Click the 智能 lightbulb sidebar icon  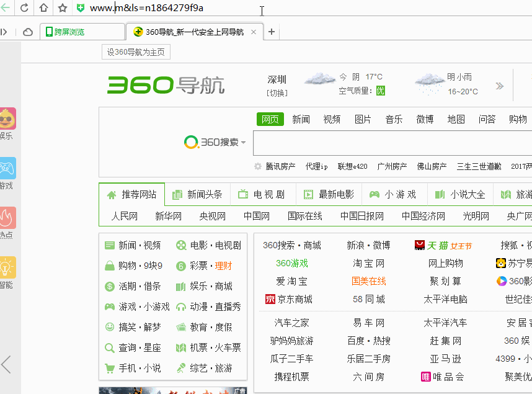7,267
